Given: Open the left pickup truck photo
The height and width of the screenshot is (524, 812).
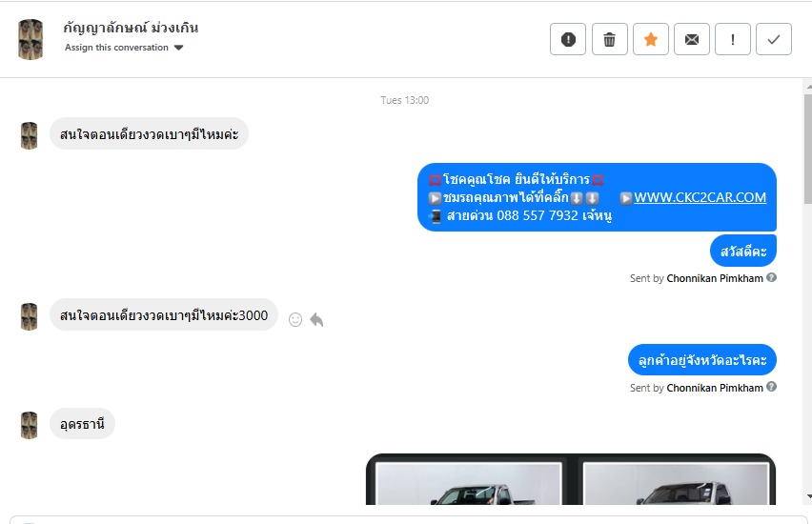Looking at the screenshot, I should pyautogui.click(x=469, y=484).
